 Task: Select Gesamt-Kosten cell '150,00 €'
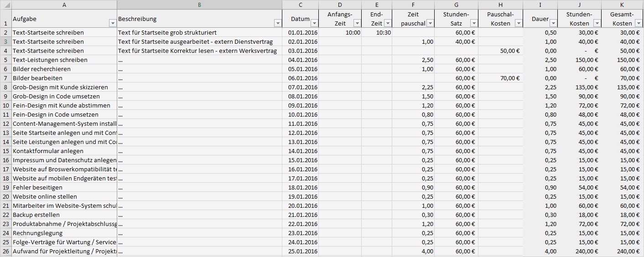click(623, 60)
